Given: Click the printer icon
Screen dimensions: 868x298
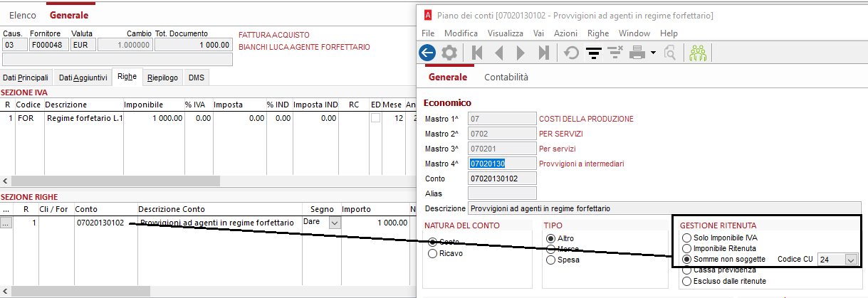Looking at the screenshot, I should click(637, 52).
